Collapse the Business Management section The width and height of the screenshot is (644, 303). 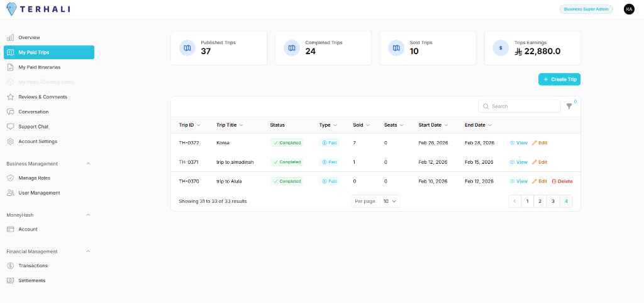pos(88,164)
